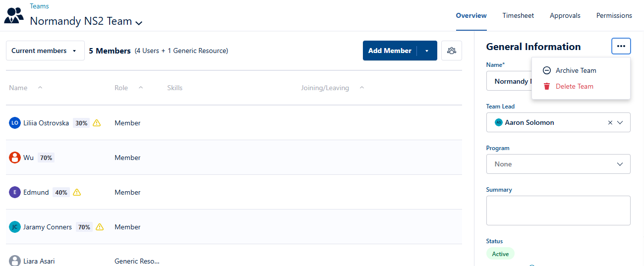Screen dimensions: 644x266
Task: Click the Teams group icon beside the team name
Action: (x=14, y=15)
